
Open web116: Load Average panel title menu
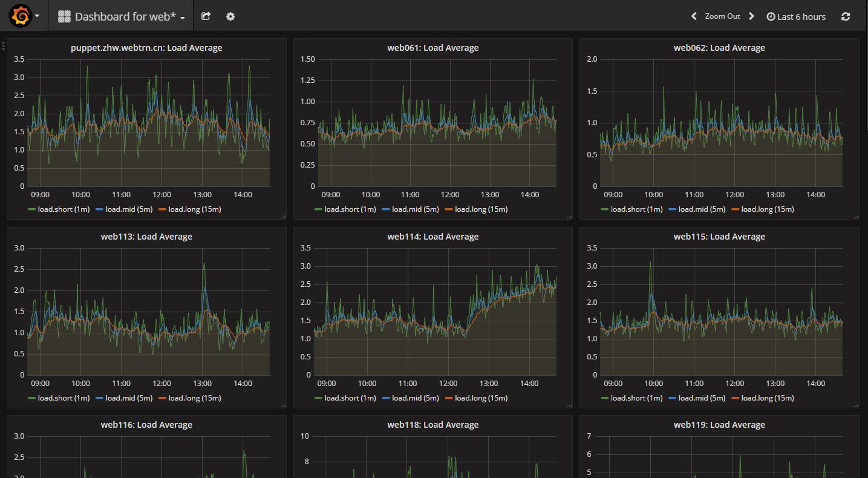click(x=146, y=425)
